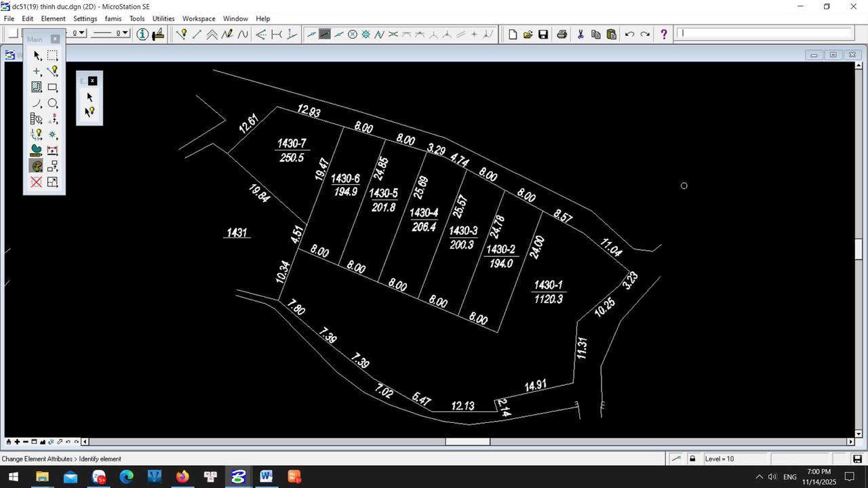Viewport: 868px width, 488px height.
Task: Pick the Change Element Attributes tool
Action: [x=37, y=165]
